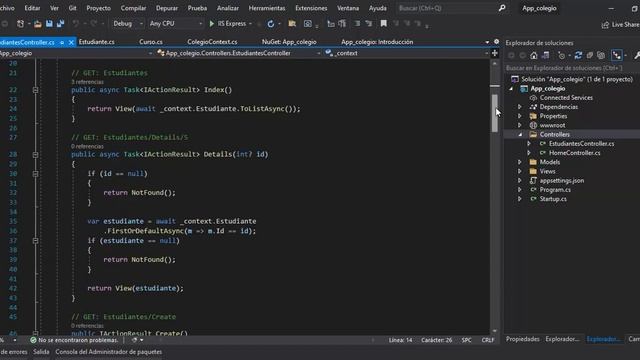
Task: Open the Compilar menu
Action: [x=133, y=8]
